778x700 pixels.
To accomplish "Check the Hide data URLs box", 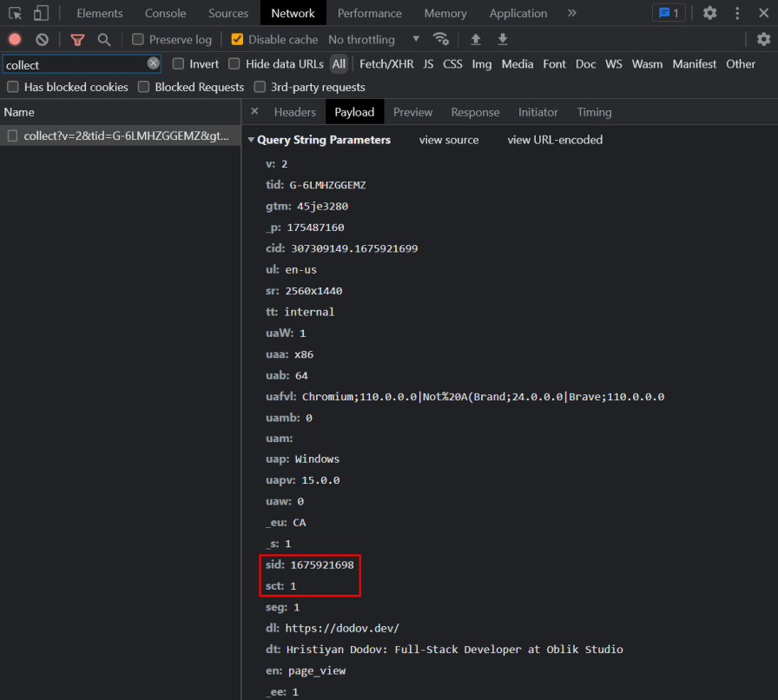I will tap(234, 63).
